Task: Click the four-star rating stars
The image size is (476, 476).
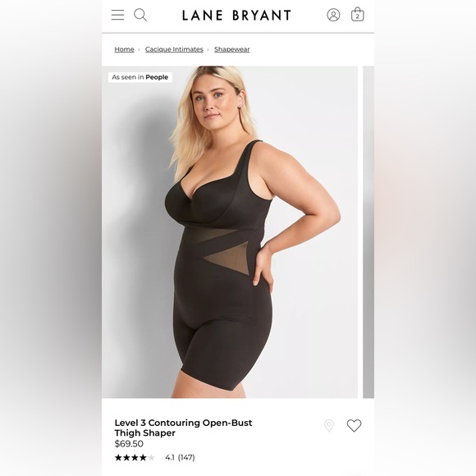Action: click(135, 457)
